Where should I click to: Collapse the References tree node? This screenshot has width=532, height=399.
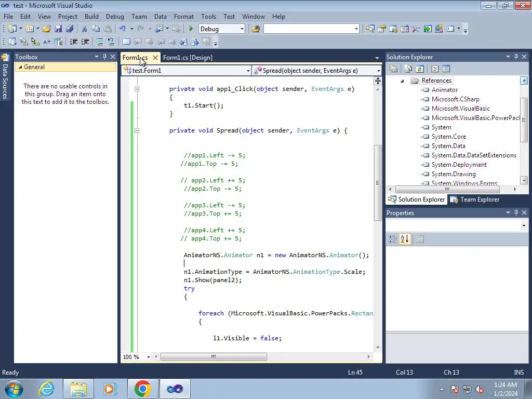click(x=402, y=81)
